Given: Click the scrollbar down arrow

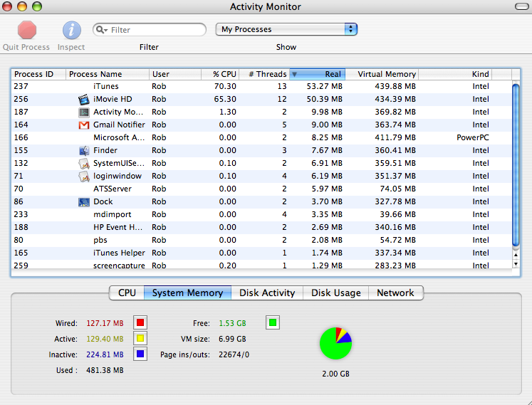Looking at the screenshot, I should click(x=516, y=264).
